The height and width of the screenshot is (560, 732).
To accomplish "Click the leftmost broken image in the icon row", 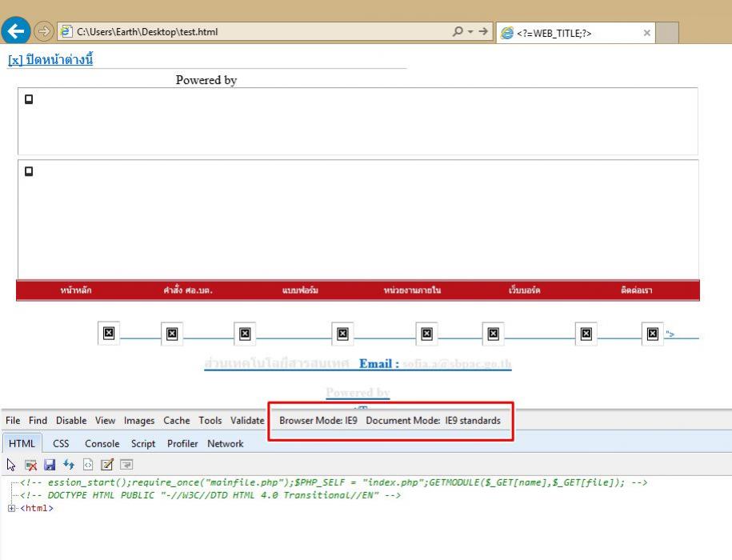I will click(x=109, y=333).
